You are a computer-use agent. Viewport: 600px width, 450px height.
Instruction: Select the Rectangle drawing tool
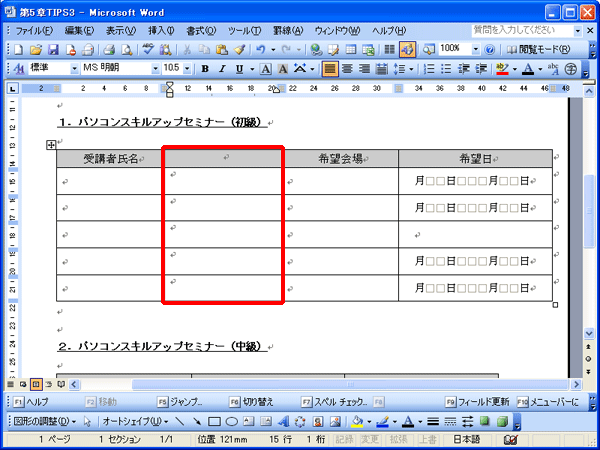point(214,422)
